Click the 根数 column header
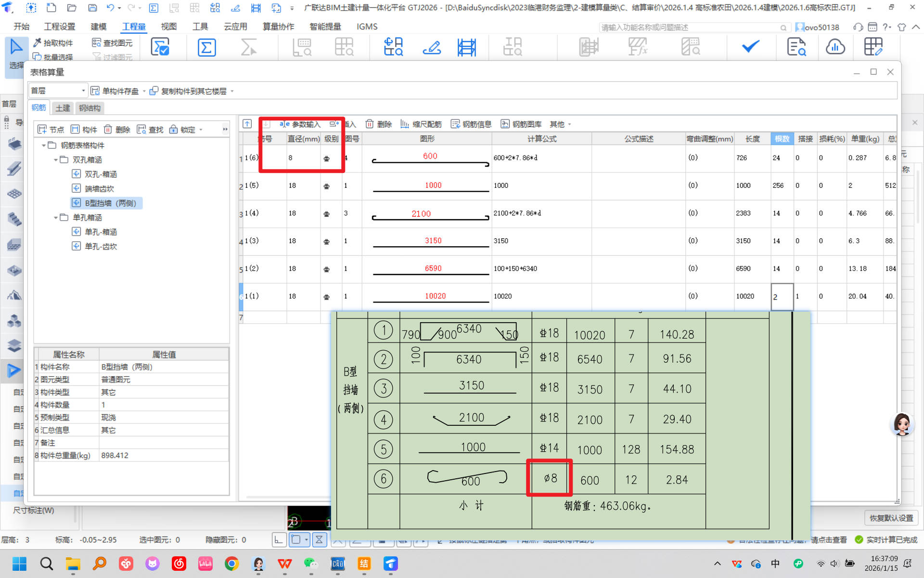The height and width of the screenshot is (578, 924). 782,139
